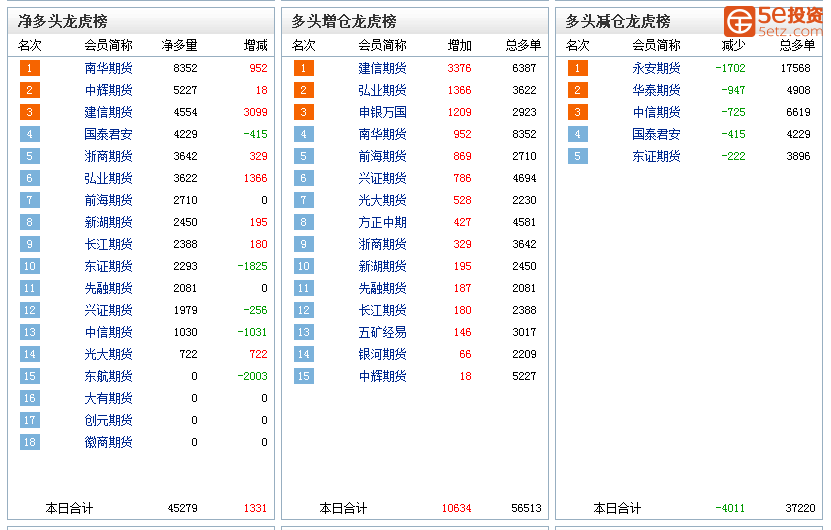
Task: Click the value 2923 for 申银万国
Action: click(x=524, y=112)
